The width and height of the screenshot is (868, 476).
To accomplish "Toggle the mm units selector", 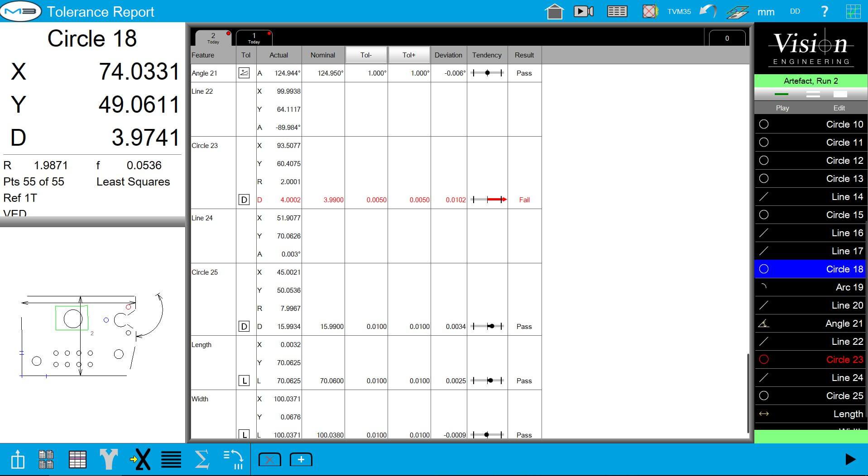I will point(766,12).
